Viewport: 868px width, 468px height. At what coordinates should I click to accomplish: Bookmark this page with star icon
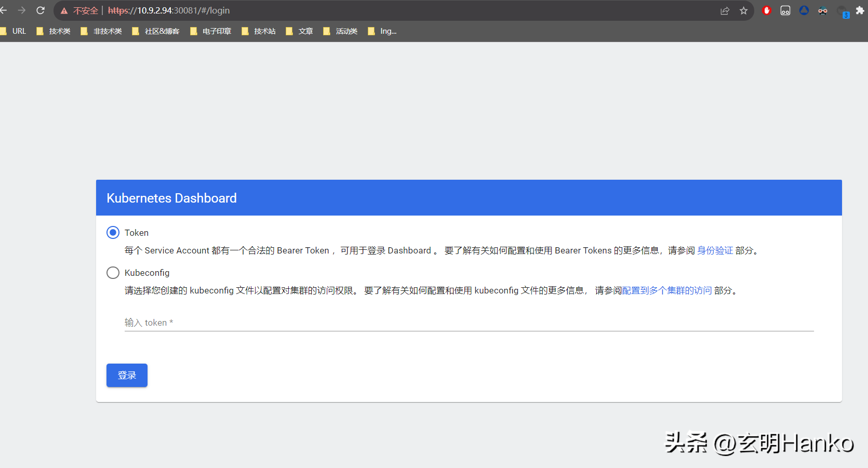743,10
